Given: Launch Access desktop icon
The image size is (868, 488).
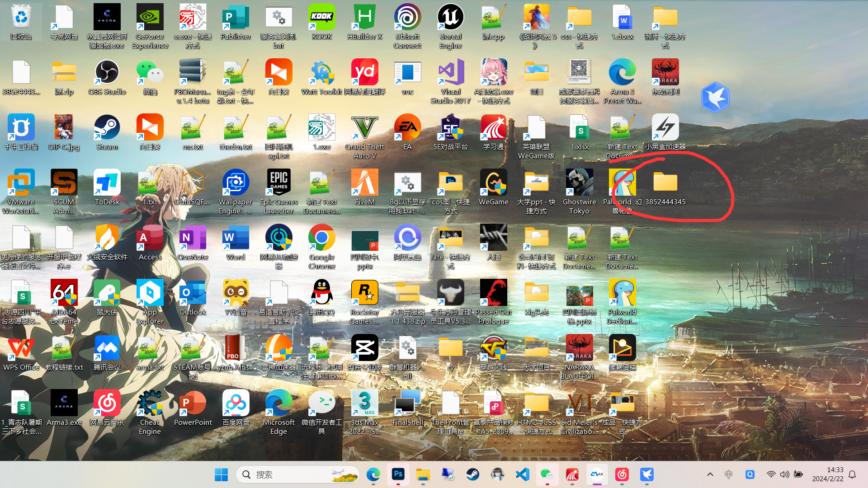Looking at the screenshot, I should [x=150, y=243].
